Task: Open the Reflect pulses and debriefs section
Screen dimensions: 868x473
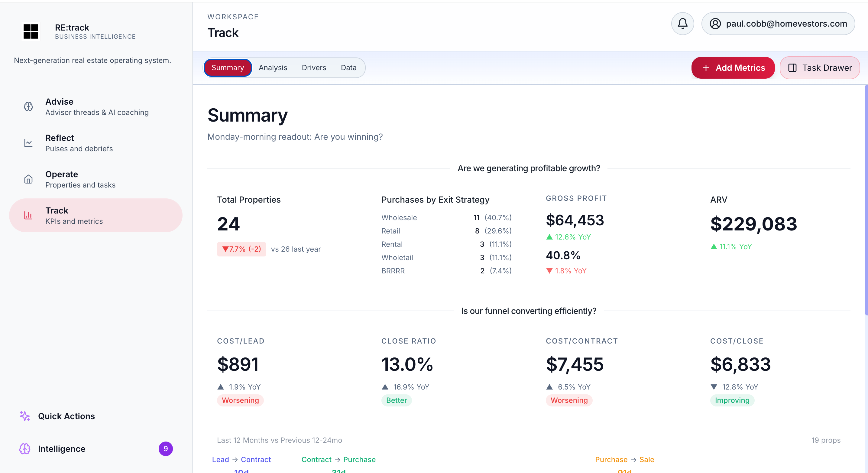Action: tap(79, 143)
